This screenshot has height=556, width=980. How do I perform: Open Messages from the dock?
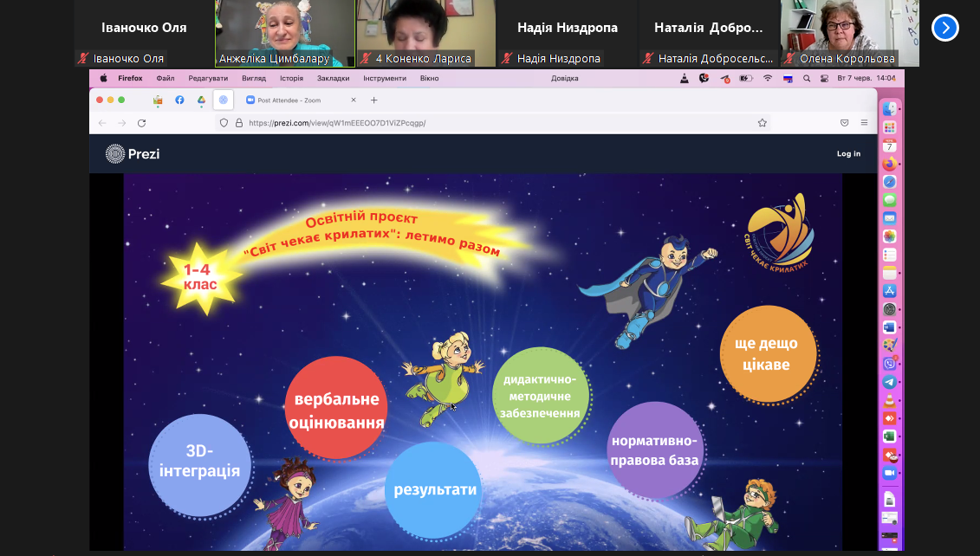[889, 200]
